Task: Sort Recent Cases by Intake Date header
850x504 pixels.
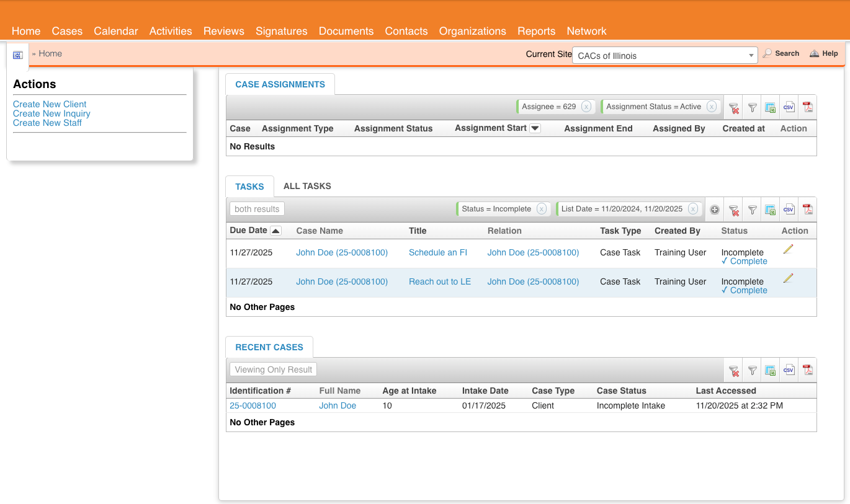Action: 485,391
